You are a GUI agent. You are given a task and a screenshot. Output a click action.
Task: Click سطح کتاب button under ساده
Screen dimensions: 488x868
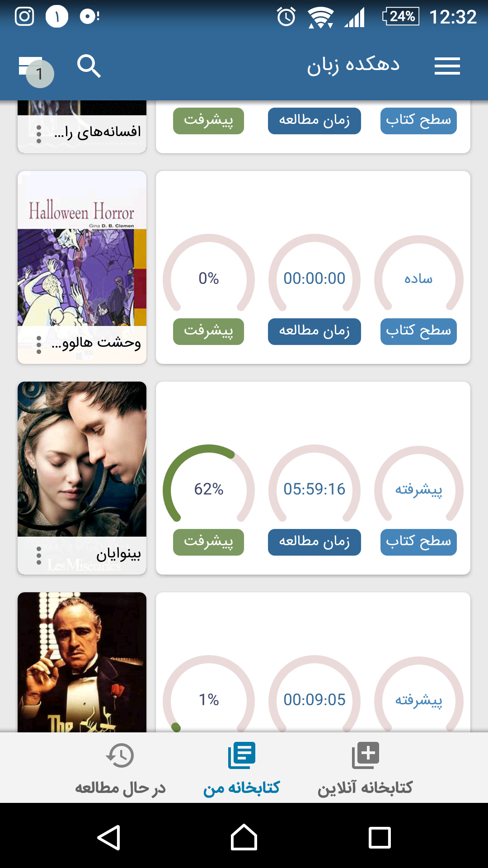coord(418,331)
